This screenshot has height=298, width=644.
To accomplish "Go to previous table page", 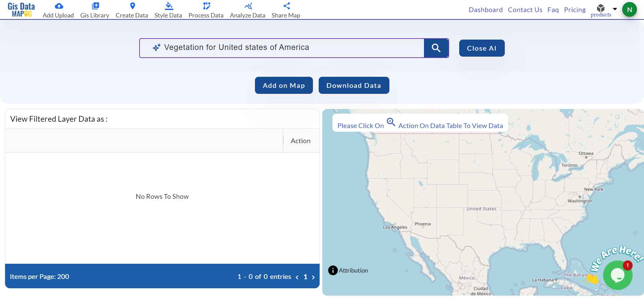I will tap(297, 277).
